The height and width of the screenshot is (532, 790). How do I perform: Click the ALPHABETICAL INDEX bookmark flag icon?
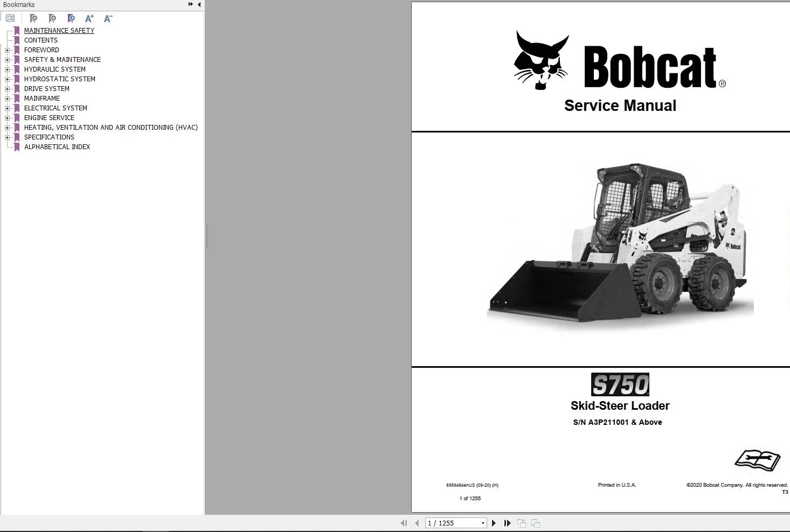17,147
